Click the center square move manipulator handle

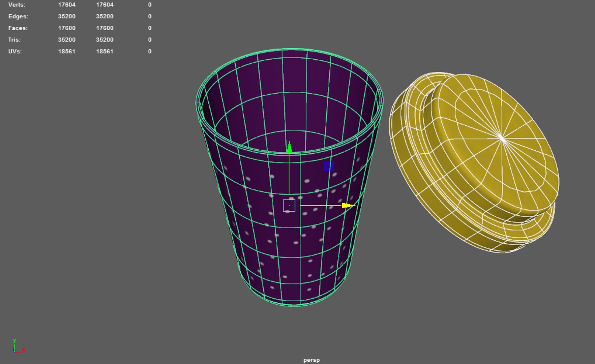tap(289, 206)
